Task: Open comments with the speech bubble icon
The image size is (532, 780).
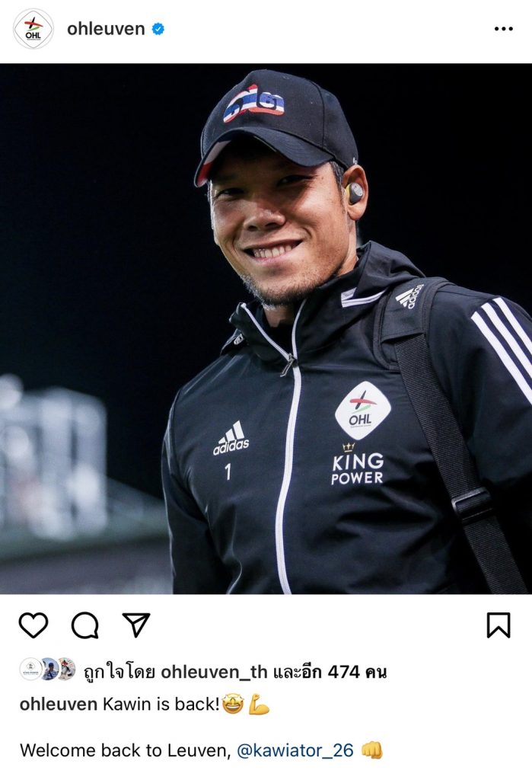Action: (85, 625)
